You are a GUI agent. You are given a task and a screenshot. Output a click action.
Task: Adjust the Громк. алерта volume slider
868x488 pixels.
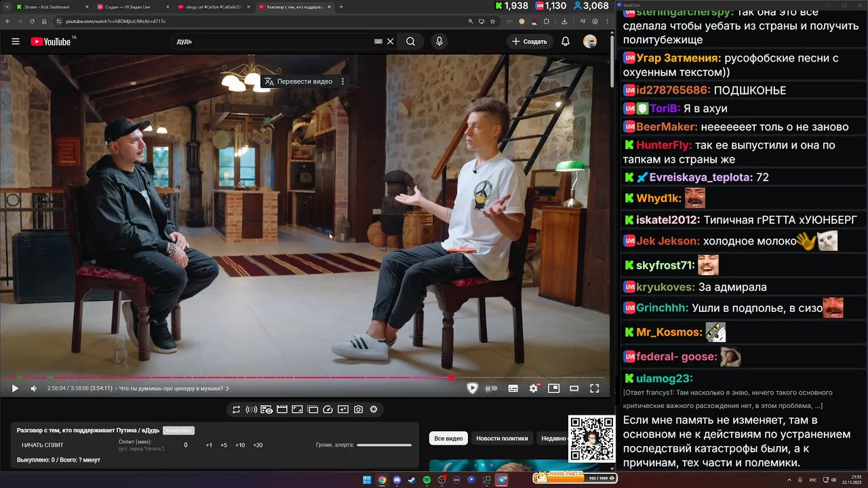(x=384, y=445)
